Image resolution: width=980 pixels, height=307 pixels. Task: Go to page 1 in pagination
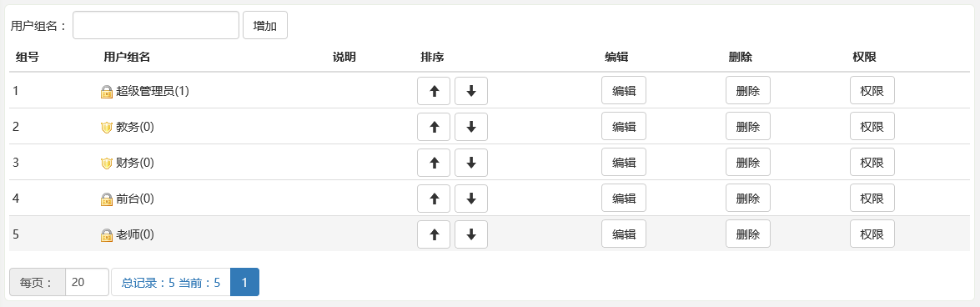pos(245,282)
